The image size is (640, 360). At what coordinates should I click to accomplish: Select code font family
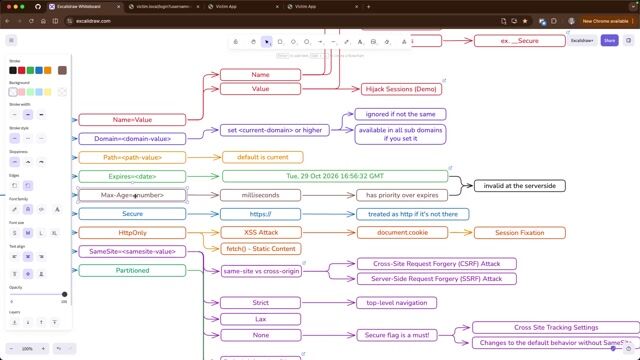(x=41, y=209)
